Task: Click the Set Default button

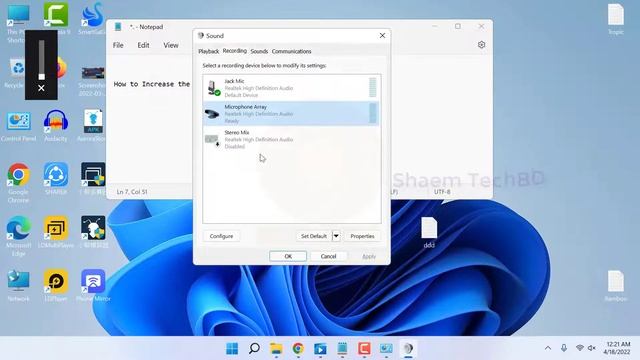Action: pyautogui.click(x=313, y=236)
